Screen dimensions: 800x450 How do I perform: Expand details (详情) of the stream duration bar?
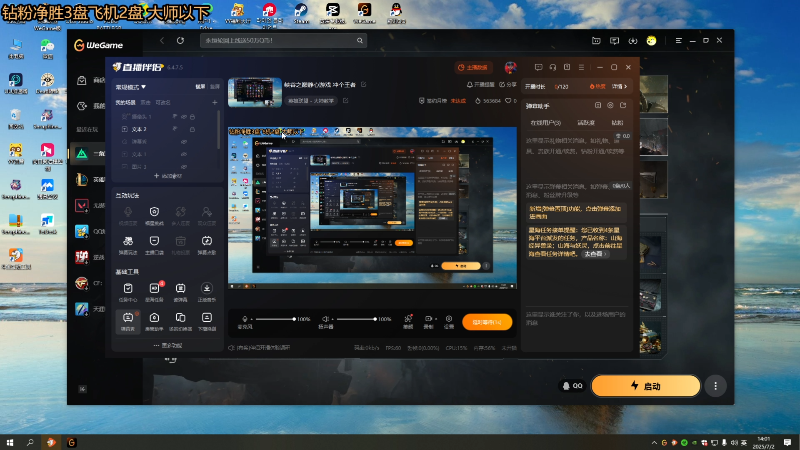619,87
